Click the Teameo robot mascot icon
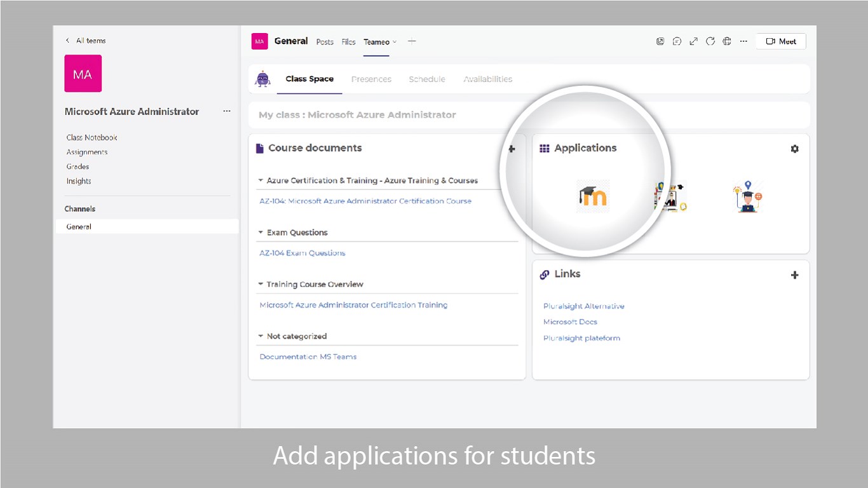The height and width of the screenshot is (488, 868). [262, 79]
